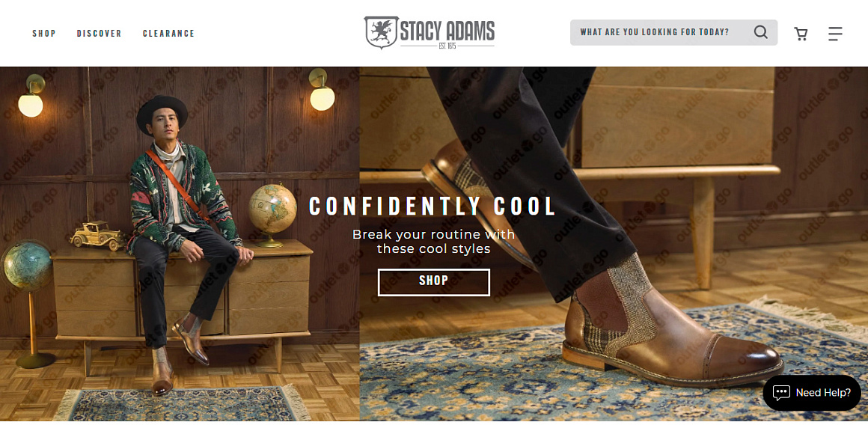Click the Stacy Adams wordmark
This screenshot has height=428, width=868.
coord(447,31)
